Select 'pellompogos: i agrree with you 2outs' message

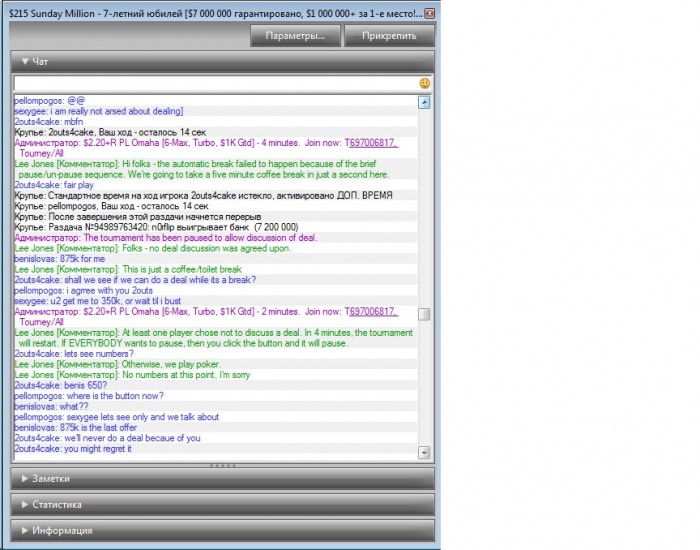(x=83, y=291)
